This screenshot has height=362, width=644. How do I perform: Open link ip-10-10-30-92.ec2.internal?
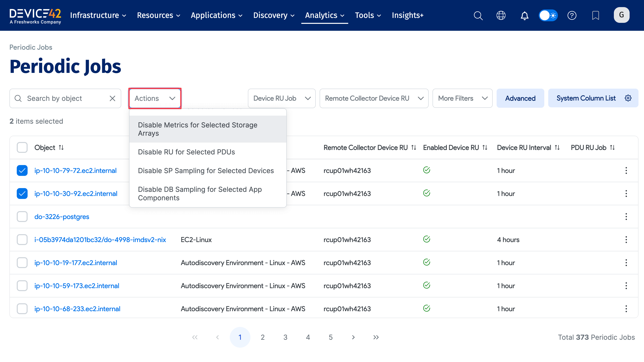pos(76,193)
